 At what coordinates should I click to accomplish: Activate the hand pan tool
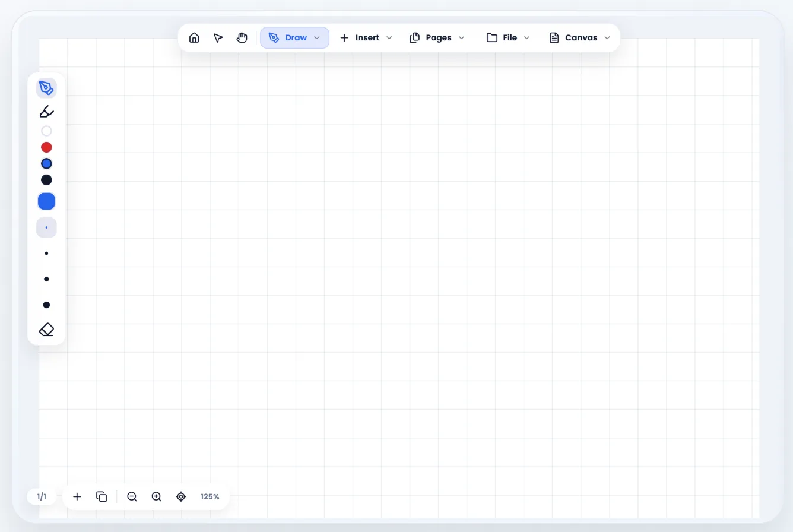point(242,38)
